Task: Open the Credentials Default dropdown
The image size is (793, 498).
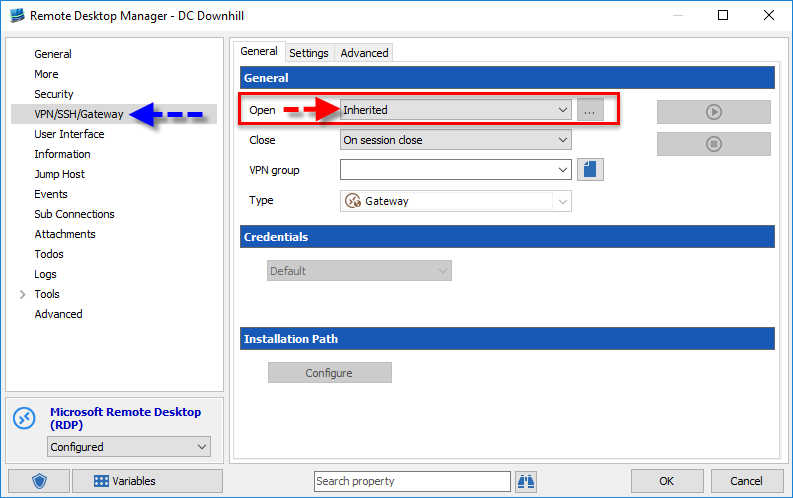Action: click(359, 271)
